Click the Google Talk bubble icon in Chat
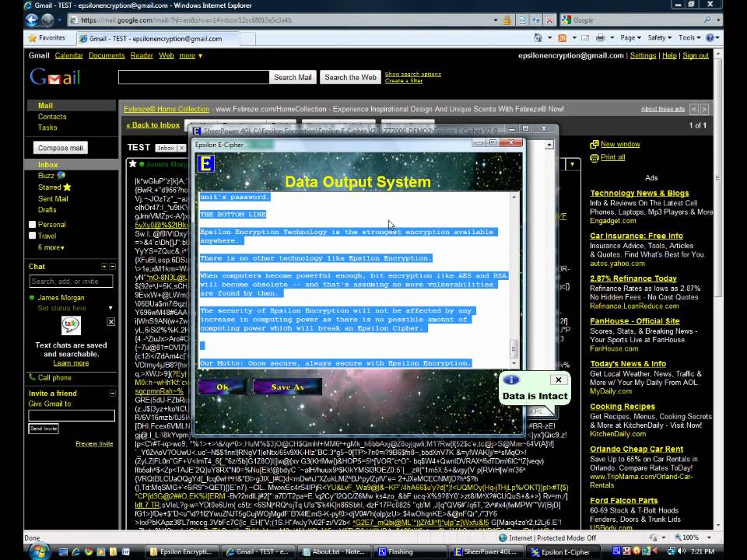The height and width of the screenshot is (560, 747). click(x=71, y=325)
